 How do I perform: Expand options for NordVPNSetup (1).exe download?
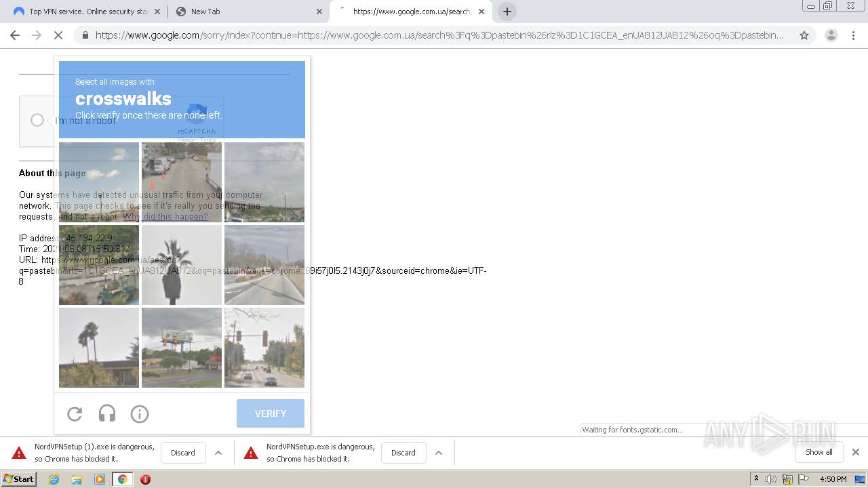tap(218, 453)
